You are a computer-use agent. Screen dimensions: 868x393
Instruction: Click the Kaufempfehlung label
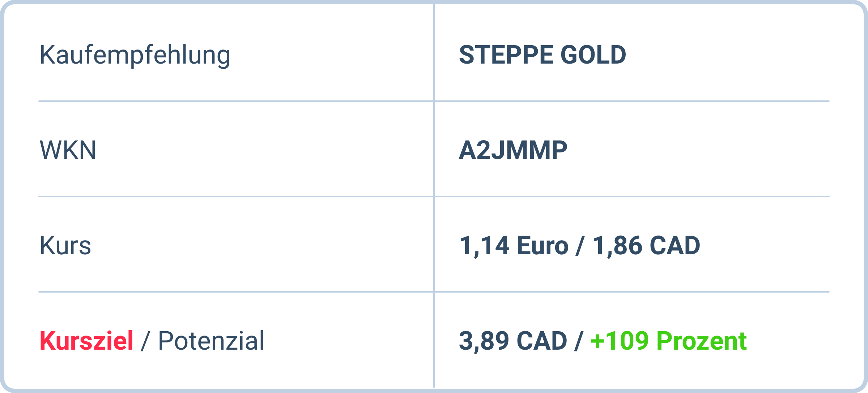click(135, 55)
